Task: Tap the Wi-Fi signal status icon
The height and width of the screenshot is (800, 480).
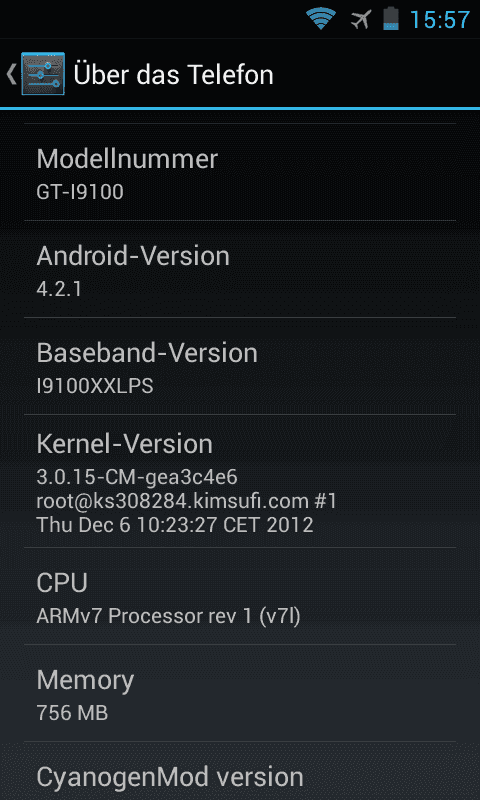Action: coord(321,19)
